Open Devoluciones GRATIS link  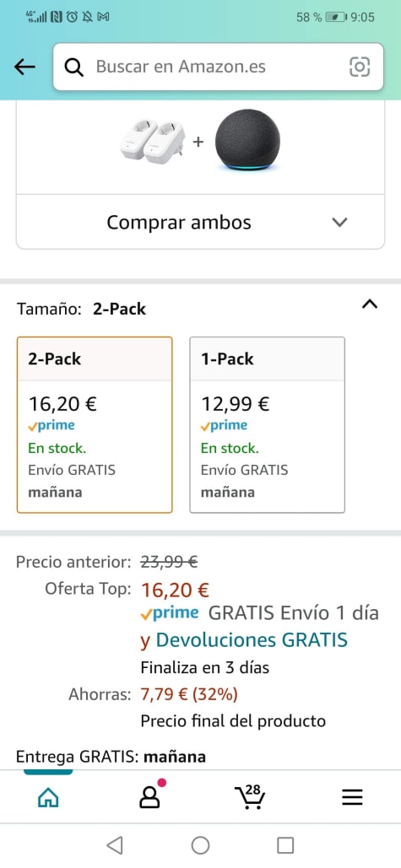pos(252,640)
